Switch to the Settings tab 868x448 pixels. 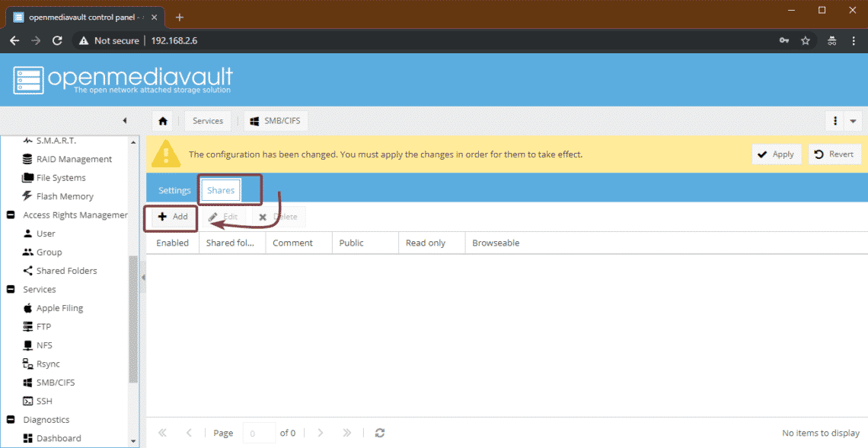(174, 190)
